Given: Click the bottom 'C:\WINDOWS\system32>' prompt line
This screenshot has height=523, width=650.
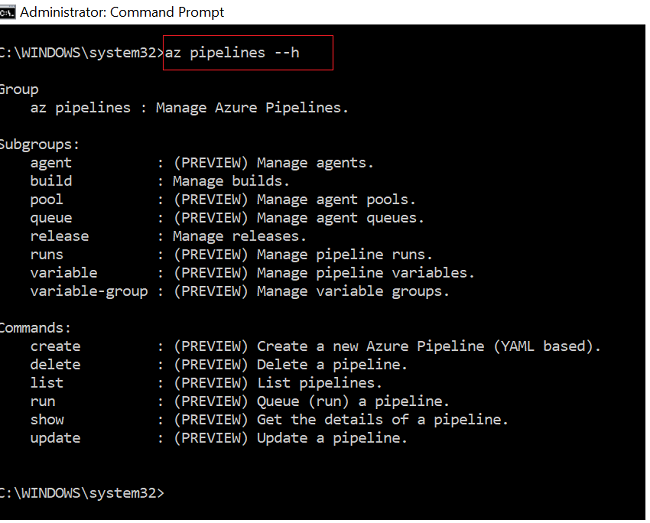Looking at the screenshot, I should (80, 493).
